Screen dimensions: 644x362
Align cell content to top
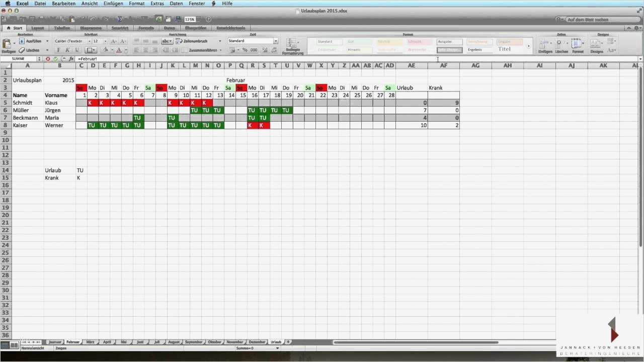[x=137, y=41]
